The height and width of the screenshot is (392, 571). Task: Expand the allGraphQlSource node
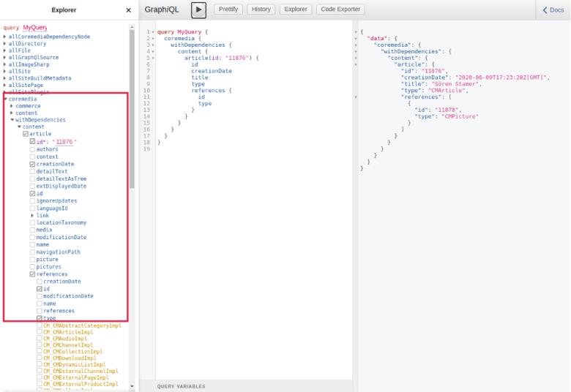click(4, 58)
